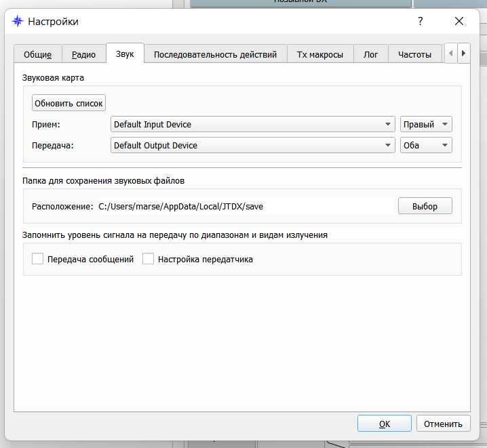Open the Передача output device dropdown

tap(252, 145)
